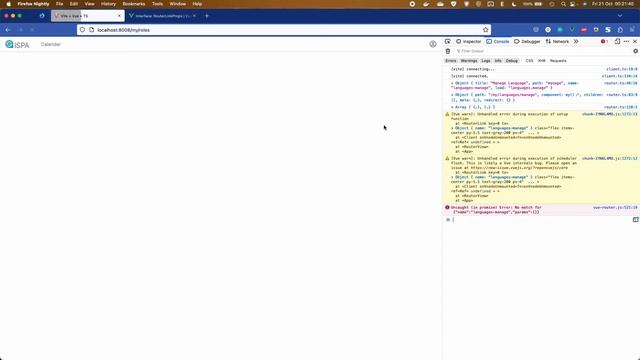Open console settings via the gear icon
This screenshot has height=360, width=640.
pos(635,51)
